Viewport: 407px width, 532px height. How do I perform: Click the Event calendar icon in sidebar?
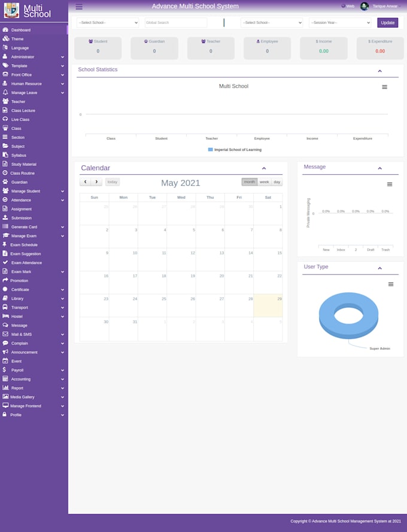click(5, 361)
